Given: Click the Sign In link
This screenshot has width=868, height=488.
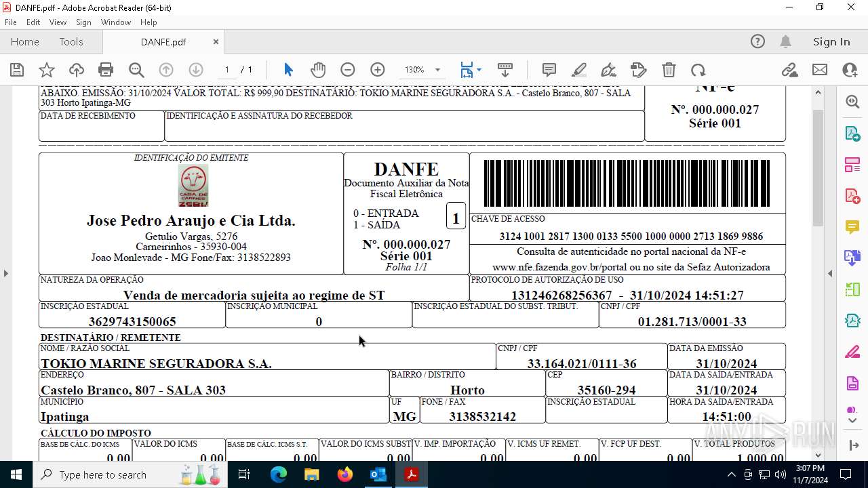Looking at the screenshot, I should (831, 42).
